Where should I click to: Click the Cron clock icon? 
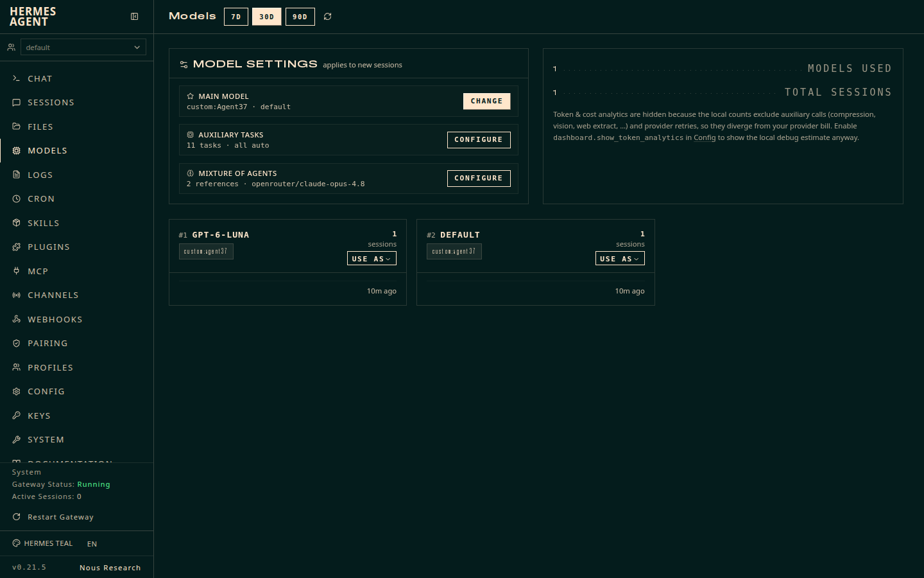click(x=17, y=198)
